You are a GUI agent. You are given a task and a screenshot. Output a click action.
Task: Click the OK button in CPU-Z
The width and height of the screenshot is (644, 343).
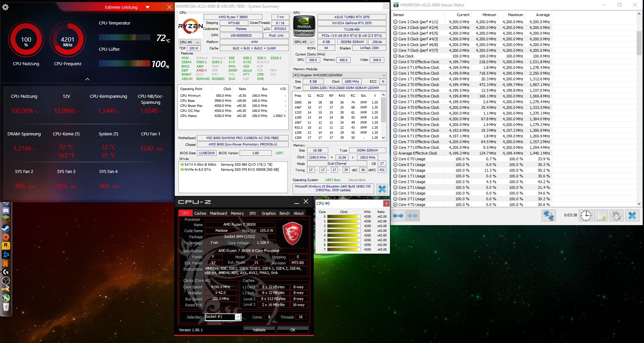(293, 330)
